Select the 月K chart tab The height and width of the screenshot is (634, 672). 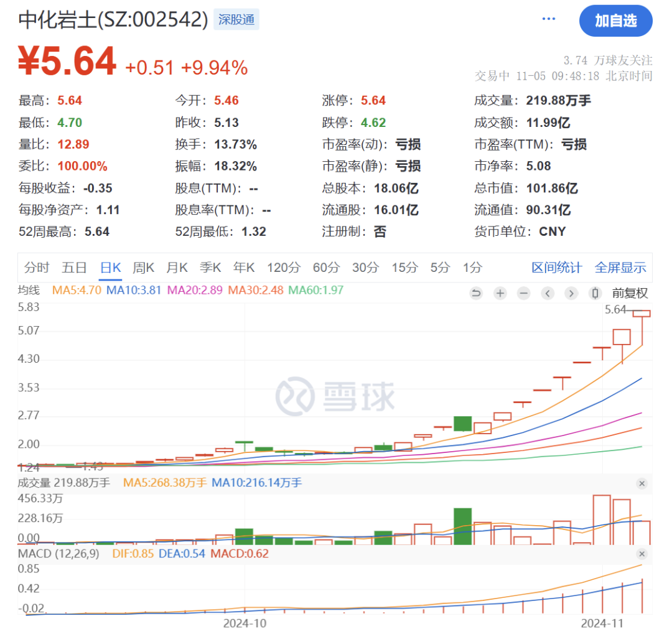tap(177, 268)
